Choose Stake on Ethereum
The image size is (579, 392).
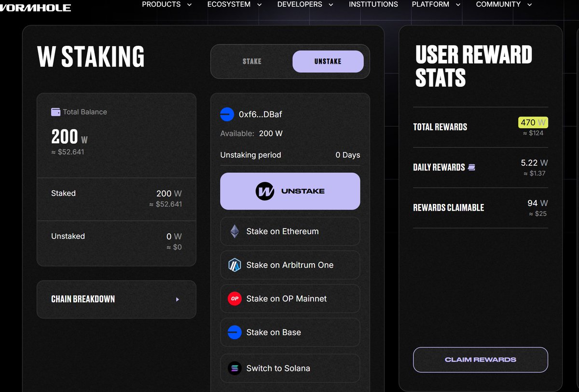click(x=290, y=231)
